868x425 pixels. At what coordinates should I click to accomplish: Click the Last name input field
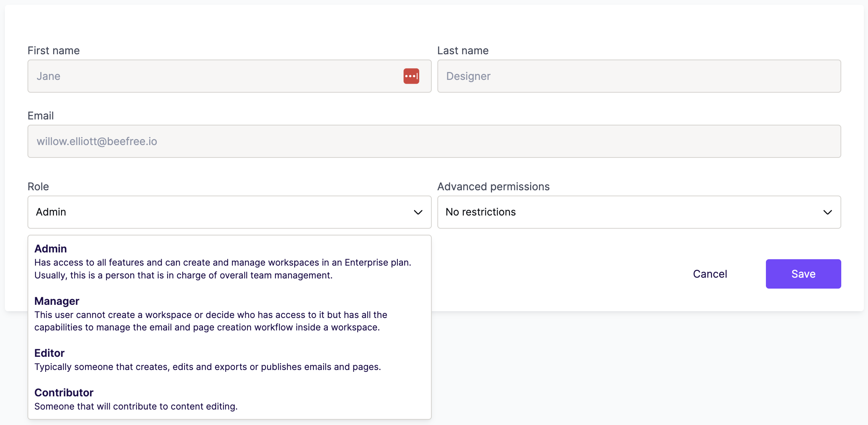click(639, 76)
